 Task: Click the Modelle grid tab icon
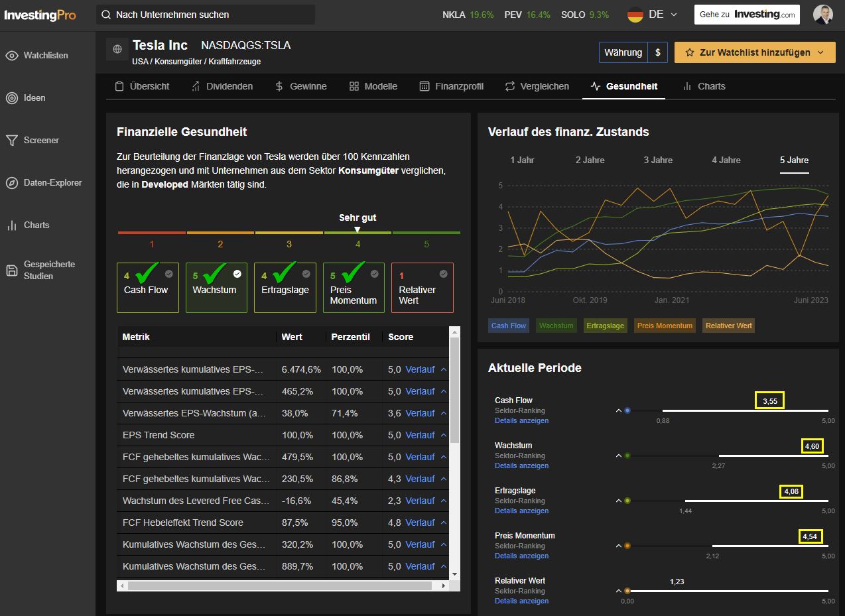(x=354, y=86)
